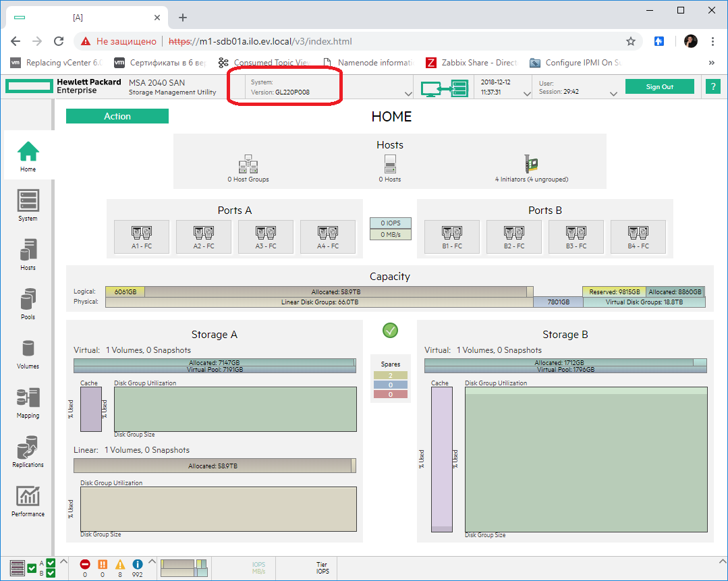Expand the footer events panel
Viewport: 728px width, 581px height.
click(x=152, y=561)
